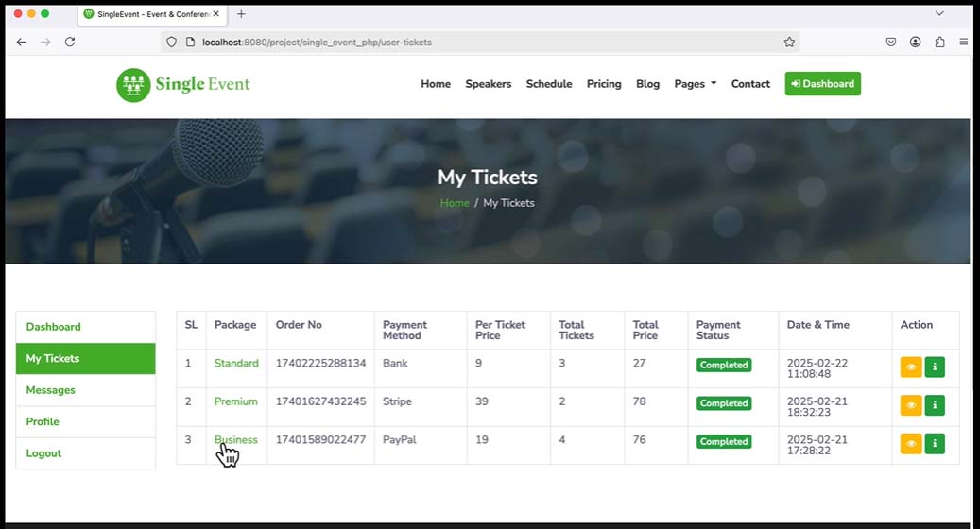Click the green Dashboard button

pyautogui.click(x=822, y=84)
